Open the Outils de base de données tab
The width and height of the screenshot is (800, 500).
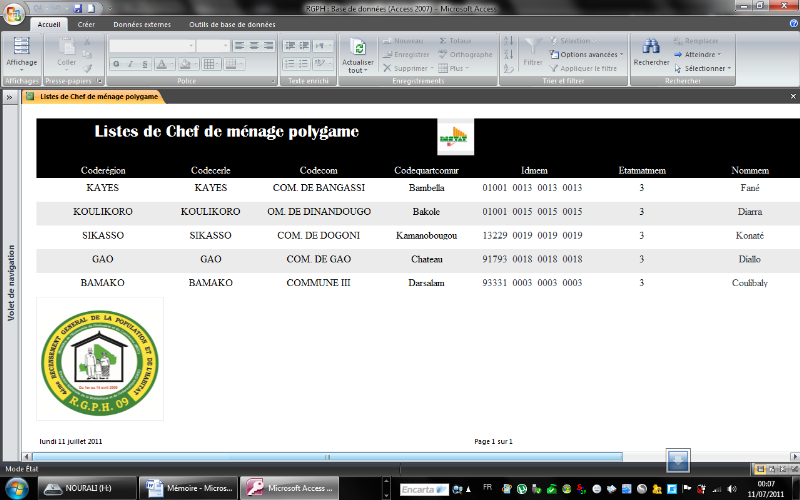[x=232, y=24]
